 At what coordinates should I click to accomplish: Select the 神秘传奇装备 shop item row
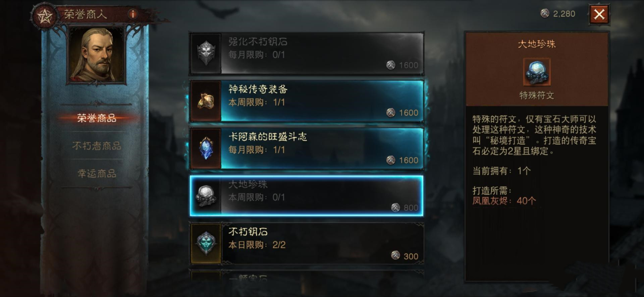[x=307, y=101]
